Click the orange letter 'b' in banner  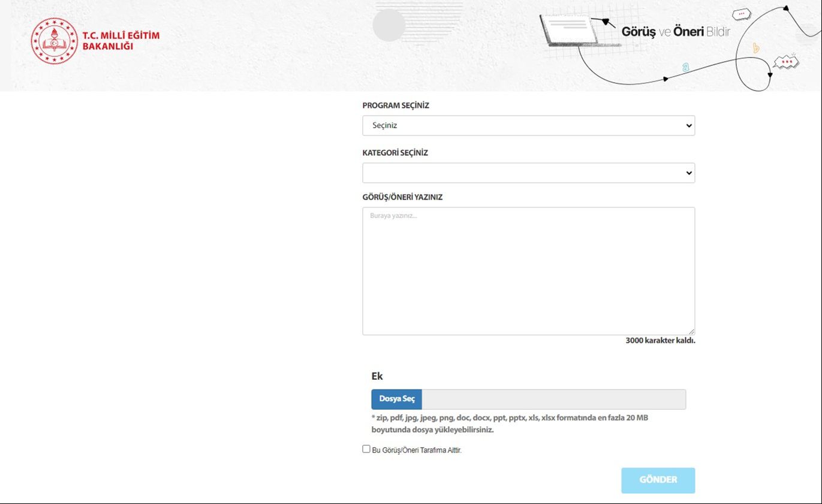[756, 48]
